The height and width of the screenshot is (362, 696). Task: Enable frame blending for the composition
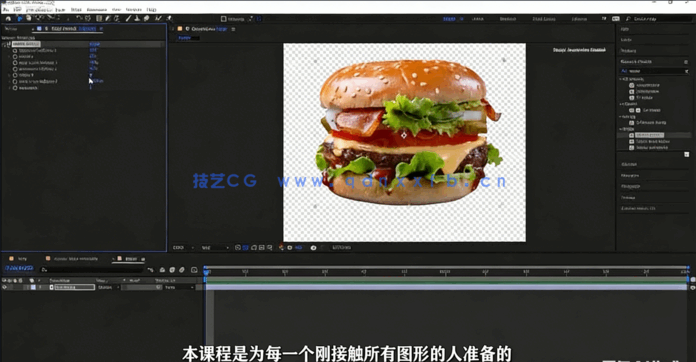(172, 269)
